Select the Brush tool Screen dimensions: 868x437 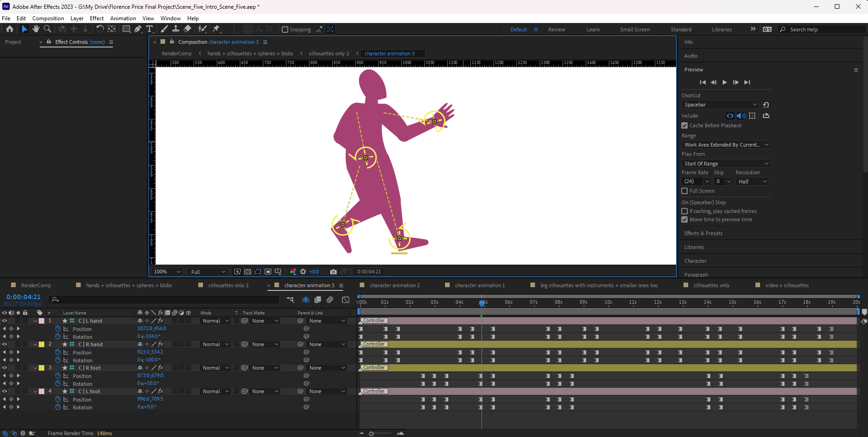tap(164, 29)
